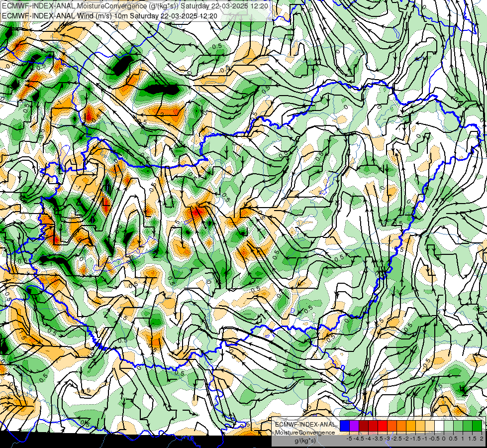
Task: Click the -2.5 legend tick value
Action: (x=396, y=439)
